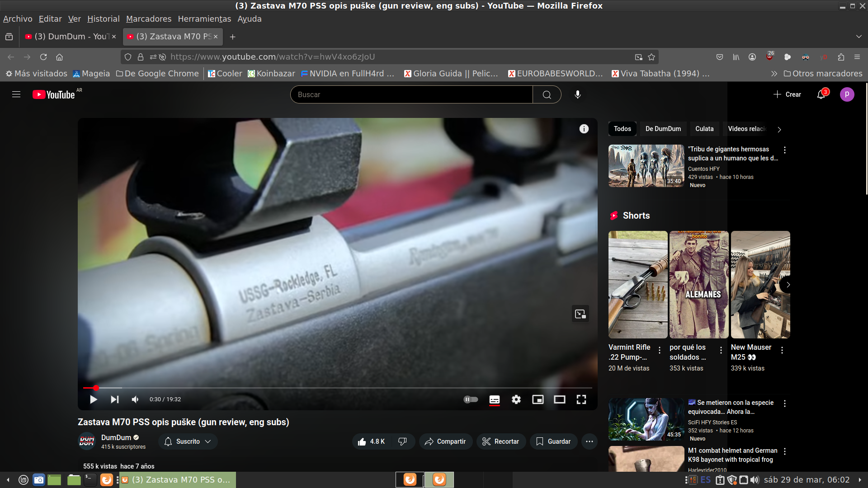This screenshot has width=868, height=488.
Task: Play the paused video
Action: point(94,399)
